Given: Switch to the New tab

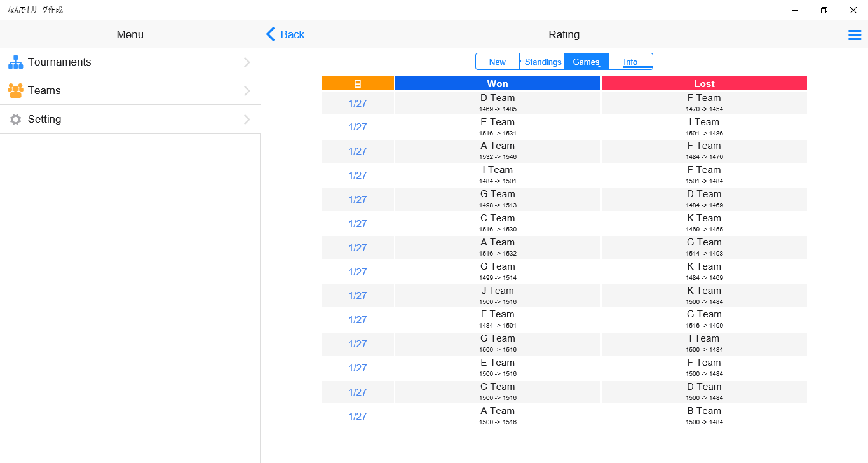Looking at the screenshot, I should click(498, 62).
